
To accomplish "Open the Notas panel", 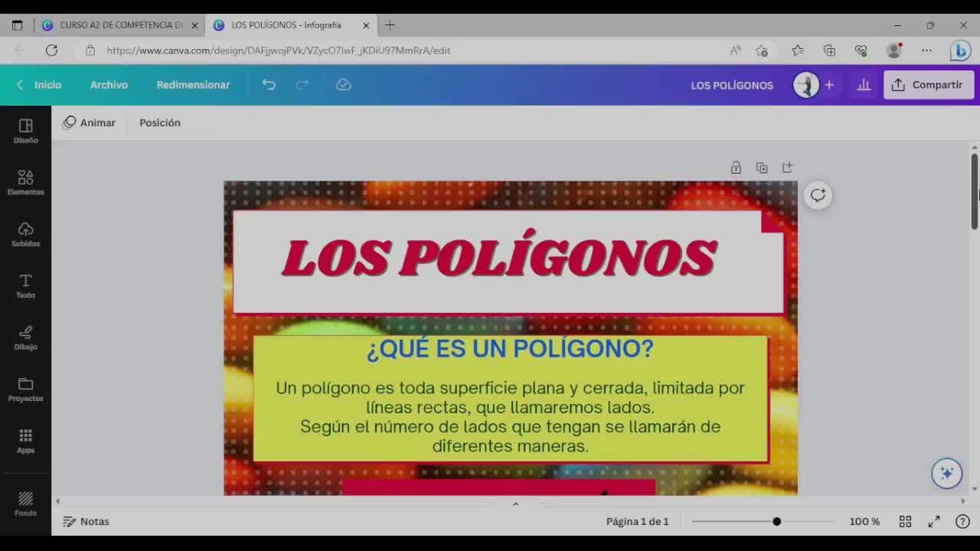I will tap(86, 521).
